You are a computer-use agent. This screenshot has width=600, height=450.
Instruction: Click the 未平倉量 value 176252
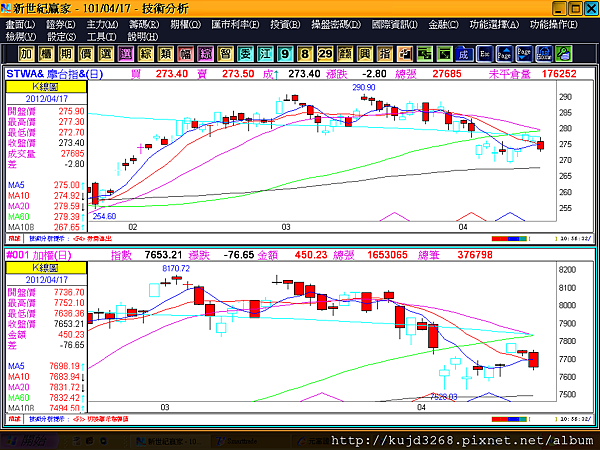559,74
